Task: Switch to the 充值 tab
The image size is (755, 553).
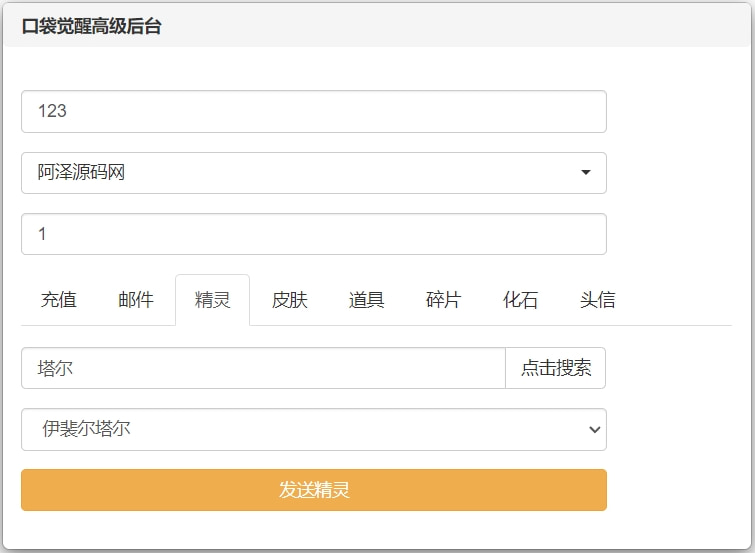Action: tap(59, 300)
